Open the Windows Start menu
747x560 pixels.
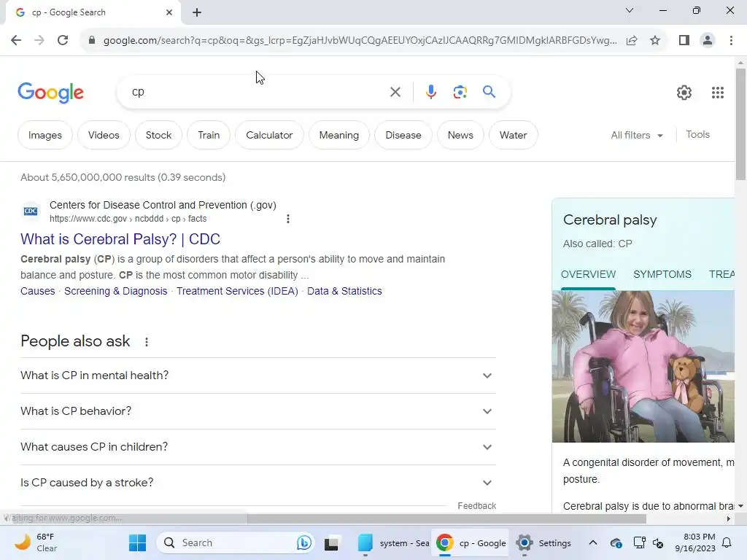click(x=137, y=542)
